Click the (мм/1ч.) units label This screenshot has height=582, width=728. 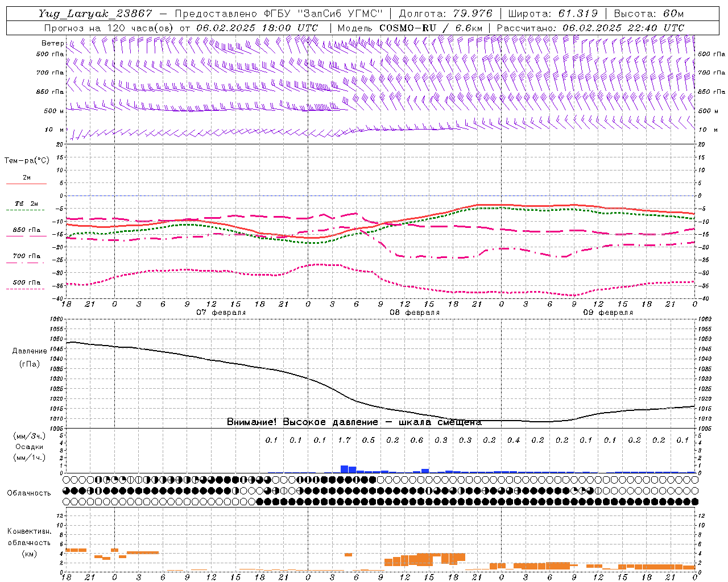point(30,458)
